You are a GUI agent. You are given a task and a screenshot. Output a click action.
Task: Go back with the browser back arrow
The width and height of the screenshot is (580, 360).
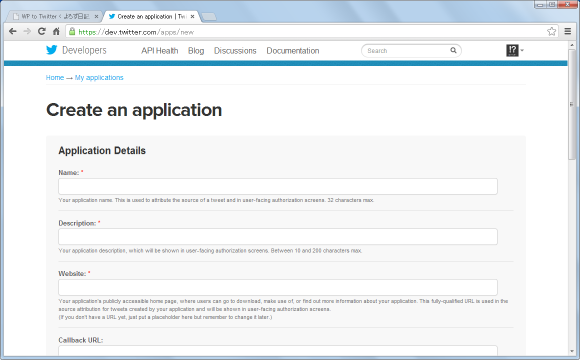coord(13,31)
